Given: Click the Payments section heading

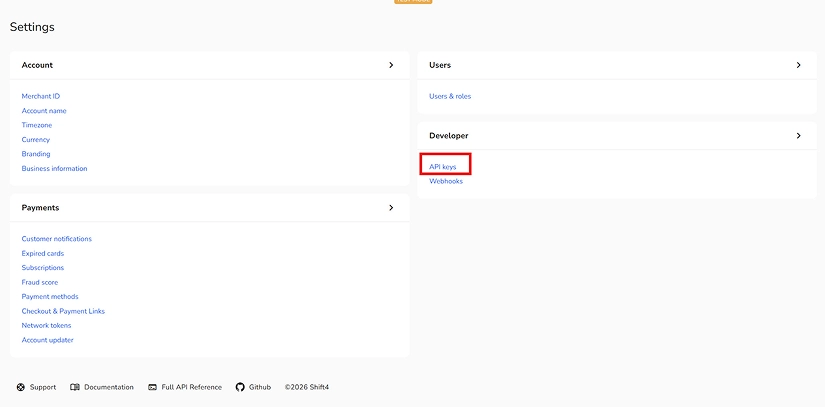Looking at the screenshot, I should (41, 208).
